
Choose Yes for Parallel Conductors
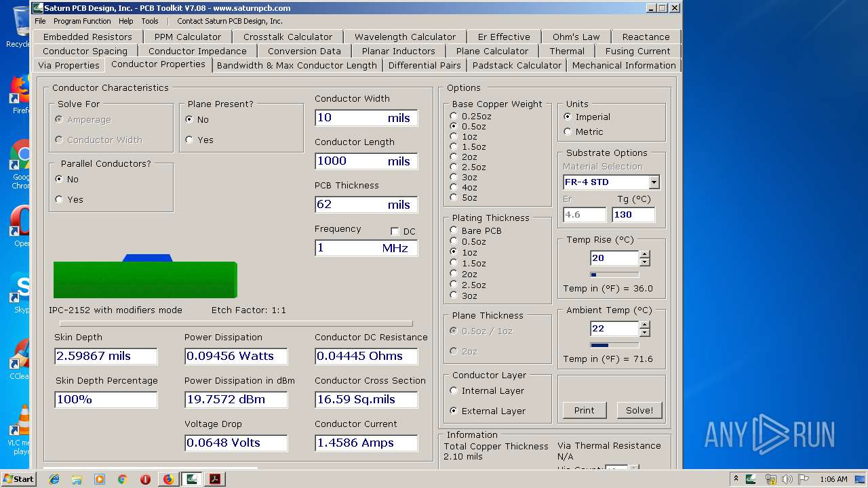[69, 199]
